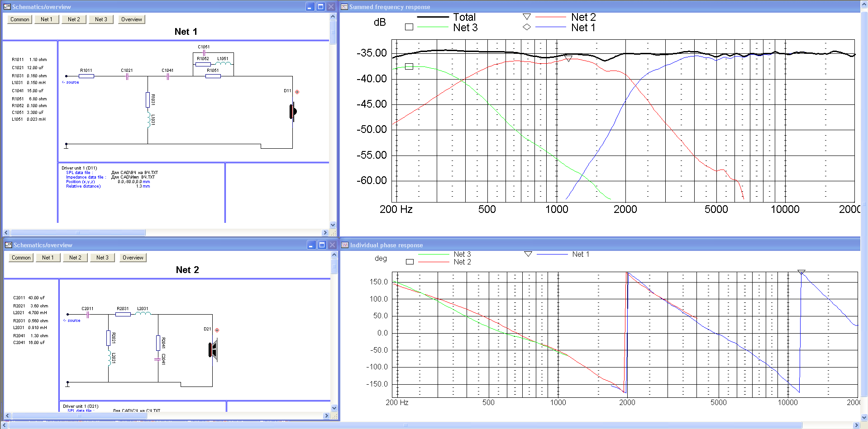Click the C2011 capacitor symbol in Net 2
Viewport: 868px width, 429px height.
[x=87, y=315]
